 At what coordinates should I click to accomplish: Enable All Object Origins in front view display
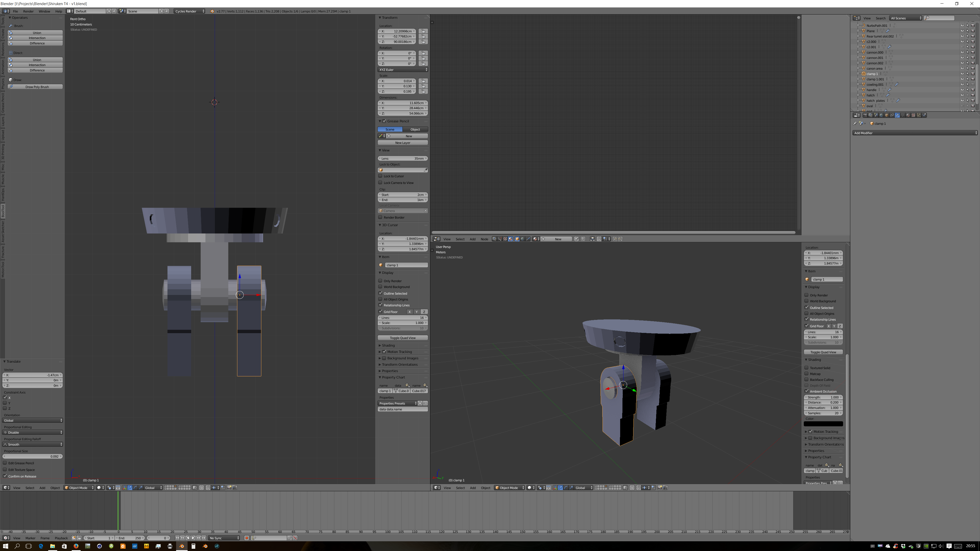pyautogui.click(x=380, y=299)
